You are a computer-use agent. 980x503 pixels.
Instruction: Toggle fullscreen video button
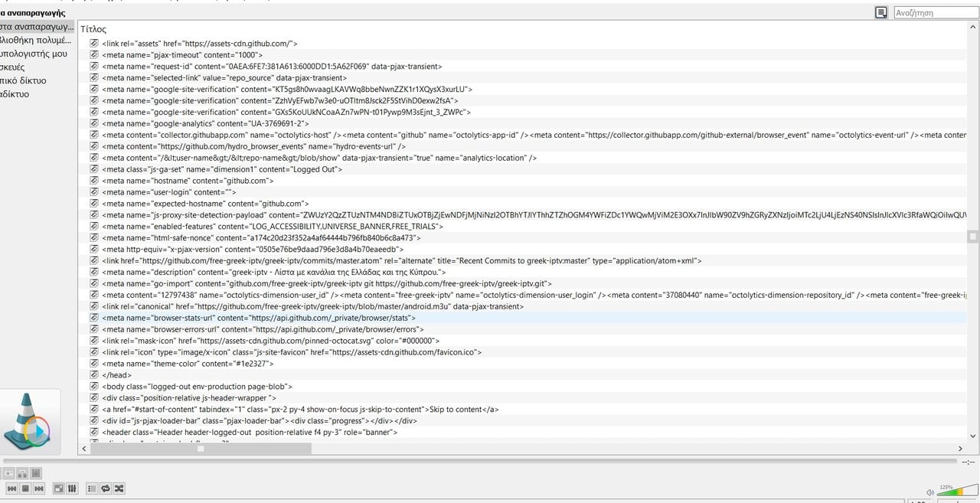(59, 488)
